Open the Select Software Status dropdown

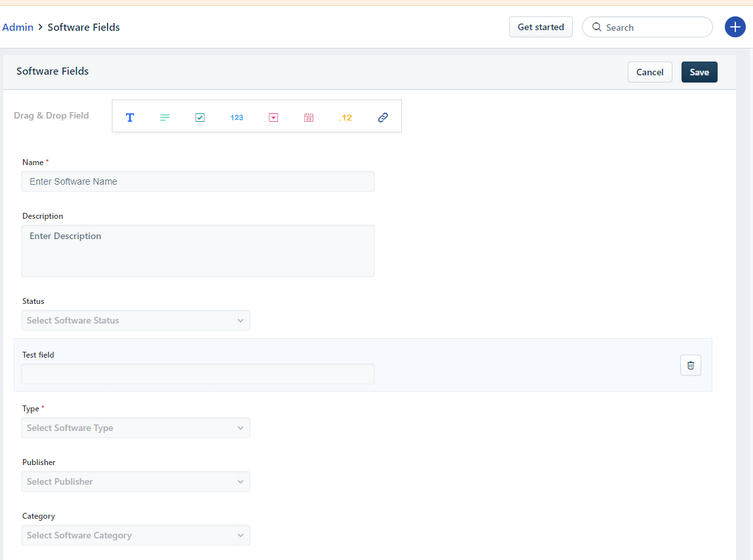click(x=136, y=320)
